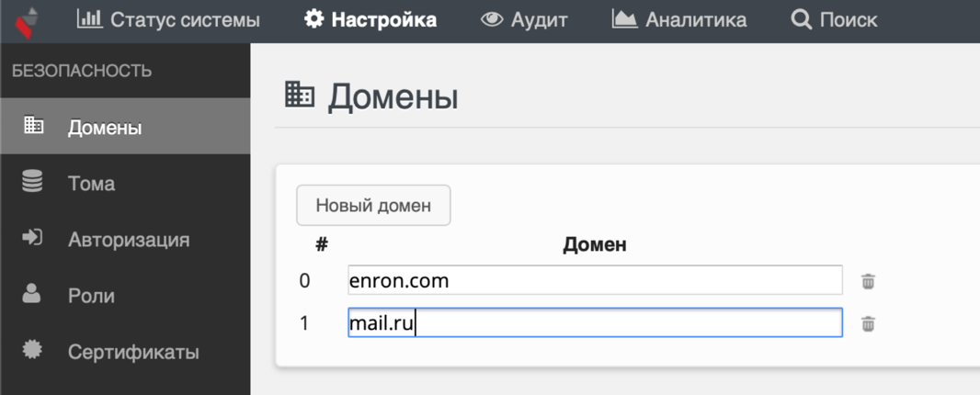This screenshot has height=395, width=980.
Task: Click the certificate badge icon beside Сертификаты
Action: pyautogui.click(x=32, y=350)
